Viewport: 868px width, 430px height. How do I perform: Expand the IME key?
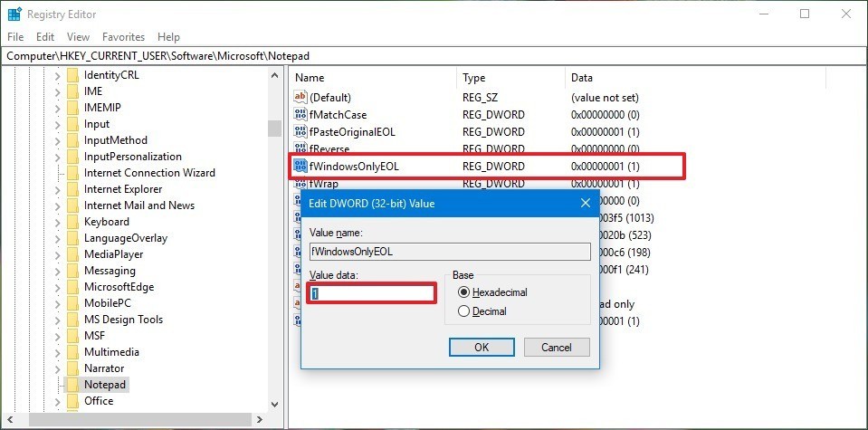(x=57, y=91)
